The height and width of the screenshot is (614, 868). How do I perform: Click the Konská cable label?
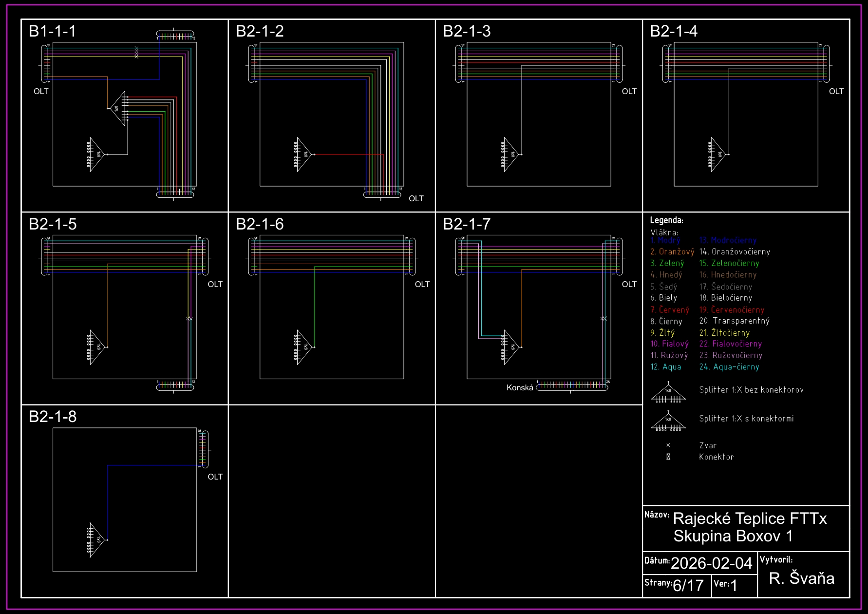(519, 388)
